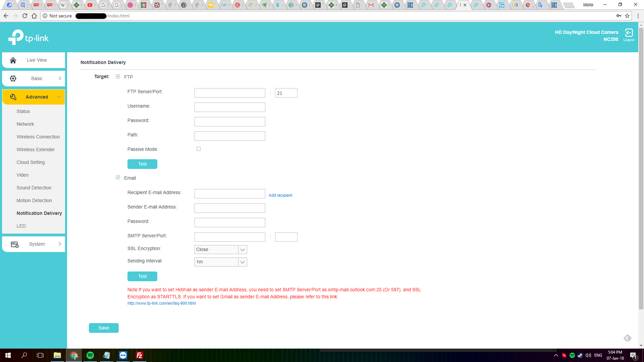Click the tp-link logo

pyautogui.click(x=29, y=38)
